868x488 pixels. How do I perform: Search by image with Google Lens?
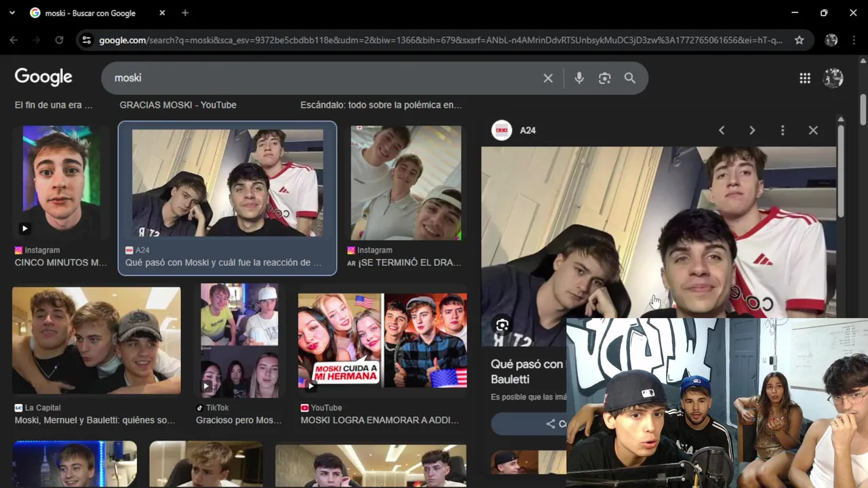tap(604, 78)
